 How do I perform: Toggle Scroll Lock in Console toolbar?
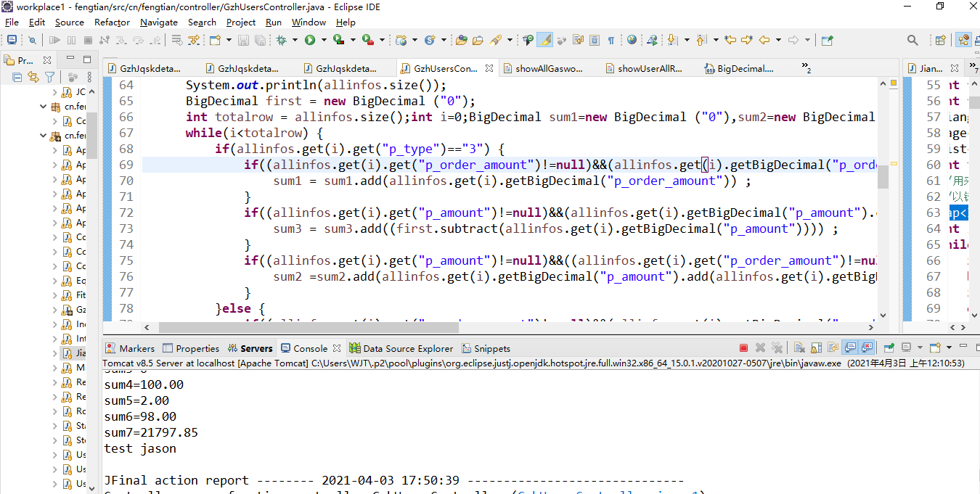pos(814,348)
